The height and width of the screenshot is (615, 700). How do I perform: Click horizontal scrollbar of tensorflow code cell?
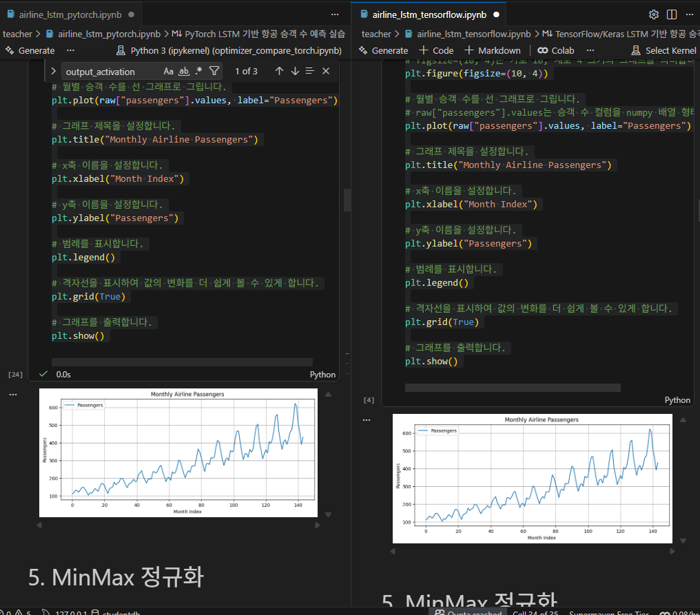pyautogui.click(x=513, y=387)
